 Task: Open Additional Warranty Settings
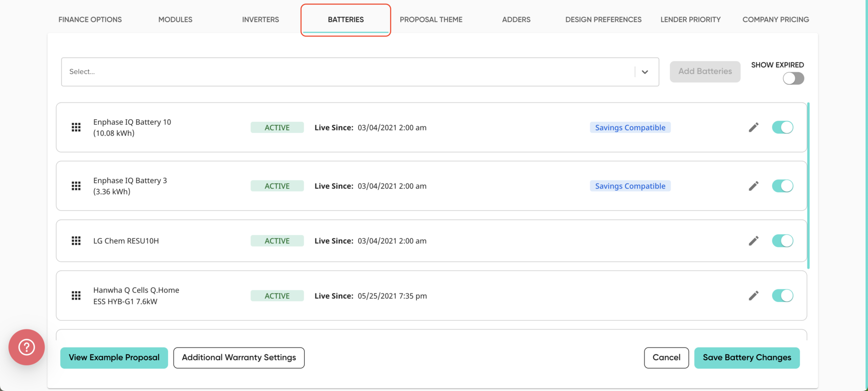239,358
